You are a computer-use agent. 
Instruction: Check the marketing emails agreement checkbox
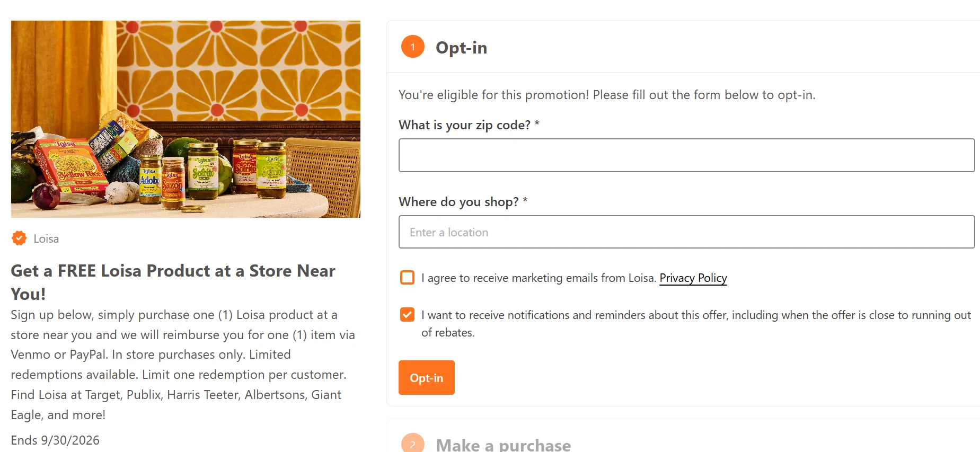[x=407, y=278]
